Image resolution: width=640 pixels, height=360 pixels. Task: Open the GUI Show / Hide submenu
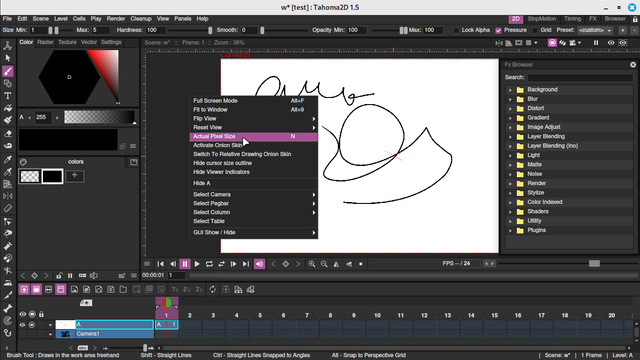click(x=253, y=232)
